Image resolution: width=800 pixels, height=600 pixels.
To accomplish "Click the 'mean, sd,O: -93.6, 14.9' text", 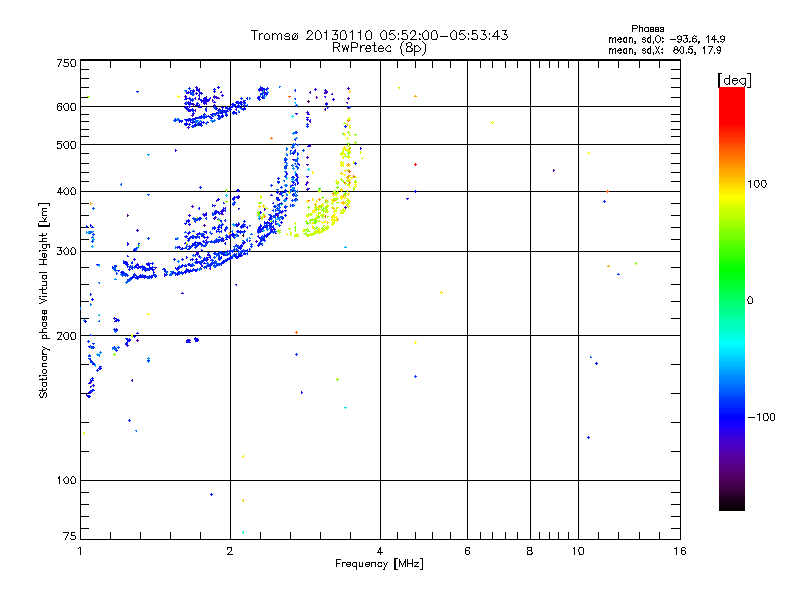I will tap(666, 39).
